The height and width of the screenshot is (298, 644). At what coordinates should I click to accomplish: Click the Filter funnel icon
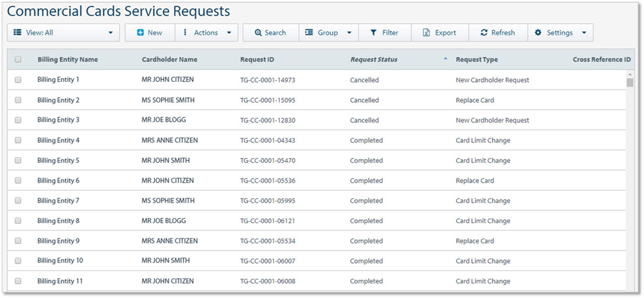click(374, 32)
